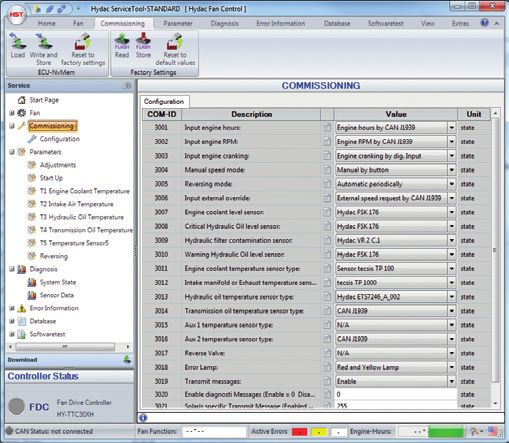Switch to the Parameter ribbon tab
509x443 pixels.
tap(178, 23)
